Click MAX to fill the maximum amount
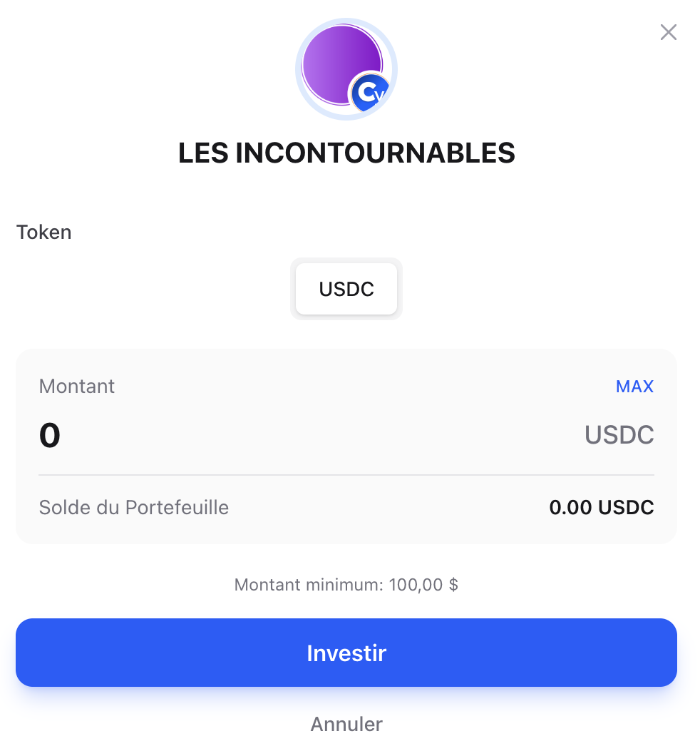This screenshot has width=700, height=756. 634,387
